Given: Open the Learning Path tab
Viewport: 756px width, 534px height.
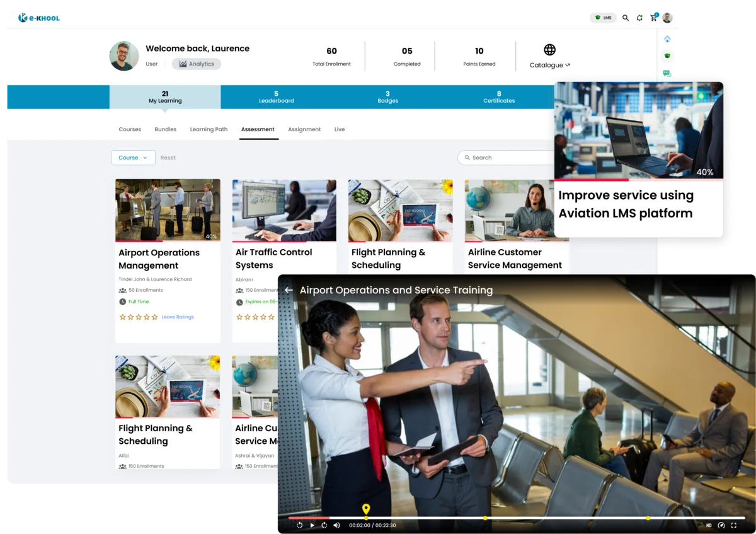Looking at the screenshot, I should 209,129.
